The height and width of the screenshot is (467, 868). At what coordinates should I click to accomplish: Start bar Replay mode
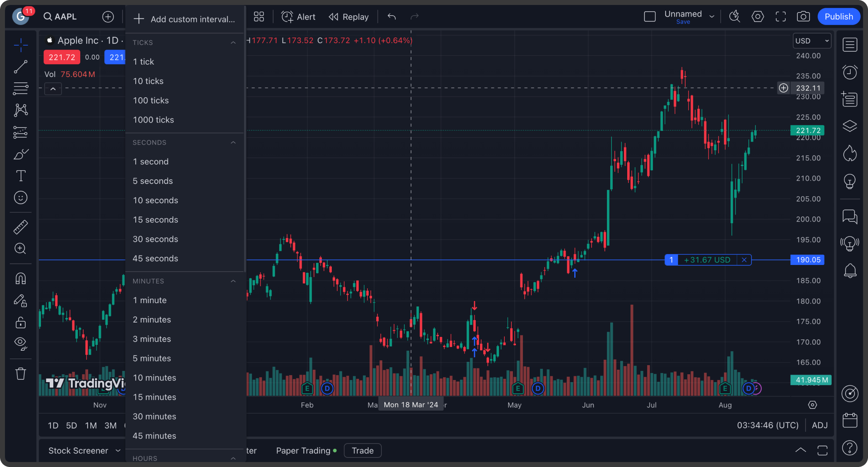pos(349,17)
